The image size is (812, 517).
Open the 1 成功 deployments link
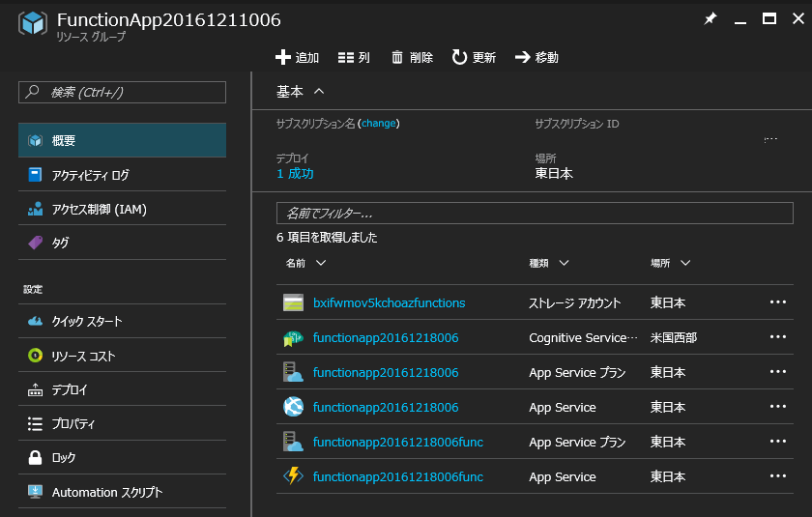tap(295, 173)
